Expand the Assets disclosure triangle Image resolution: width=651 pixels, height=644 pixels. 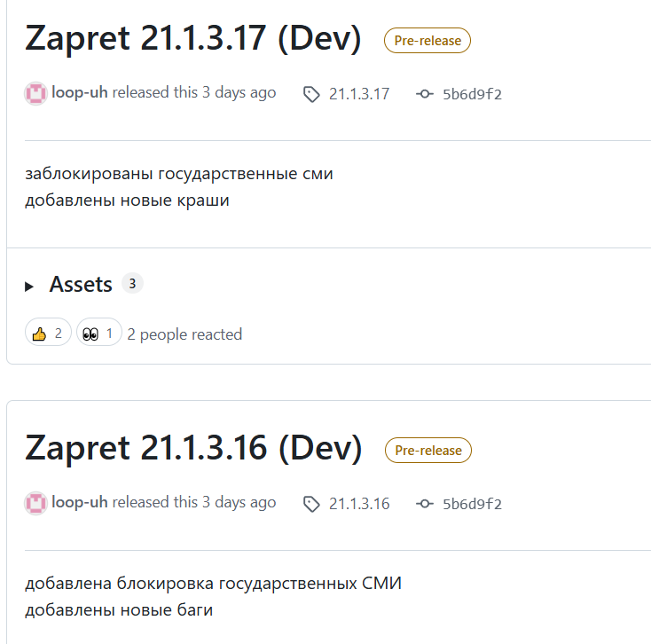29,287
